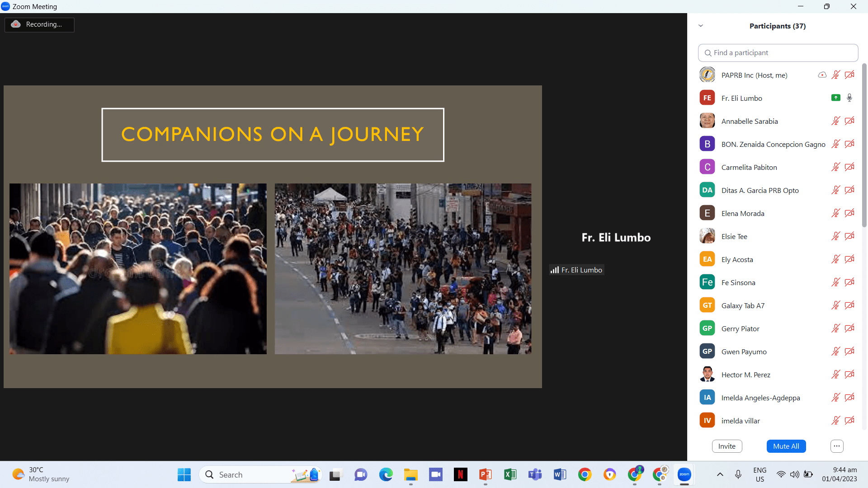Click Gerry Piator's muted microphone icon
This screenshot has width=868, height=488.
pos(835,328)
